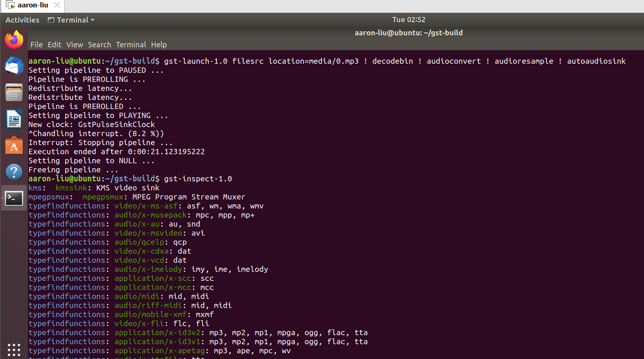This screenshot has height=359, width=644.
Task: Click 'Freeing pipeline ...' line
Action: [x=73, y=170]
